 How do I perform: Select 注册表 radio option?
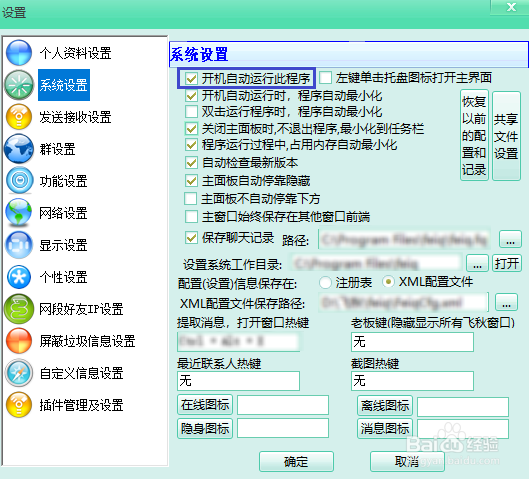[x=325, y=282]
